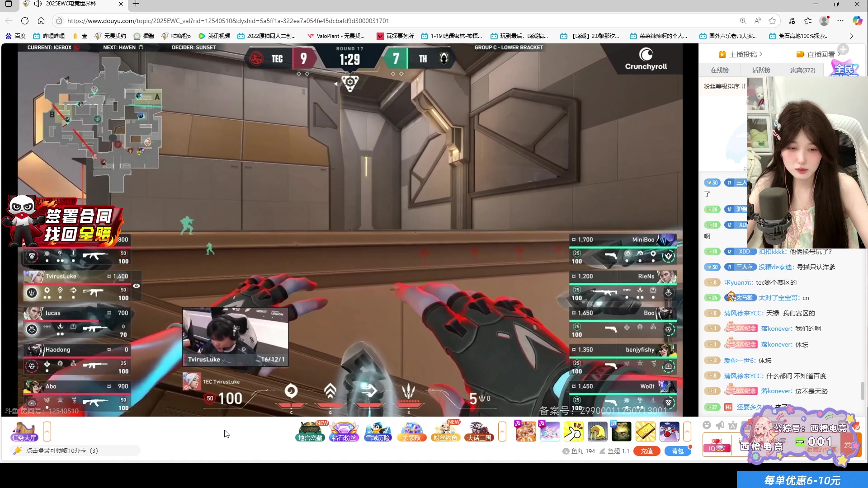Viewport: 868px width, 488px height.
Task: Open 雪域历险 activity icon
Action: [x=378, y=432]
